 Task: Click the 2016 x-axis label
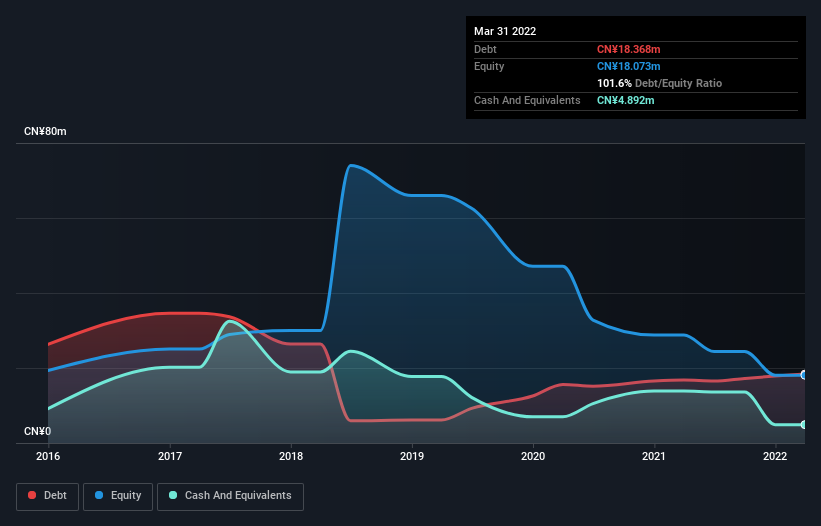point(48,456)
